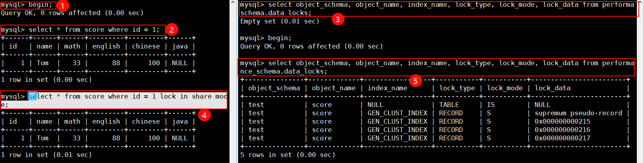This screenshot has width=644, height=163.
Task: Click the red circle marker numbered 1
Action: [63, 6]
